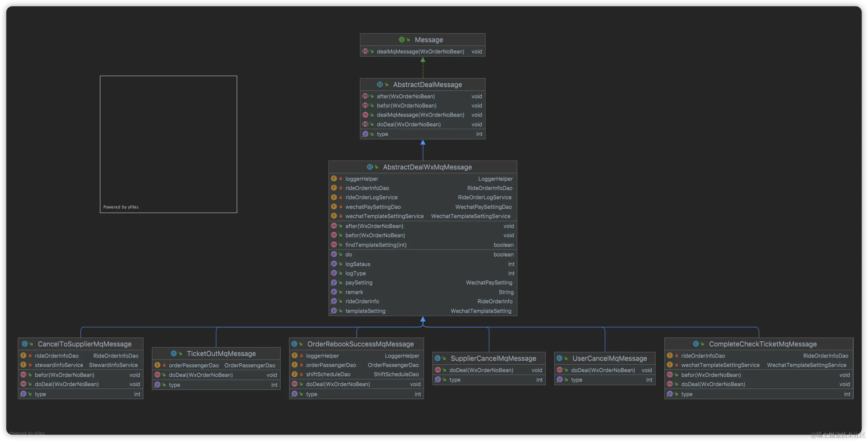Click the paySetting property row
868x441 pixels.
click(359, 282)
